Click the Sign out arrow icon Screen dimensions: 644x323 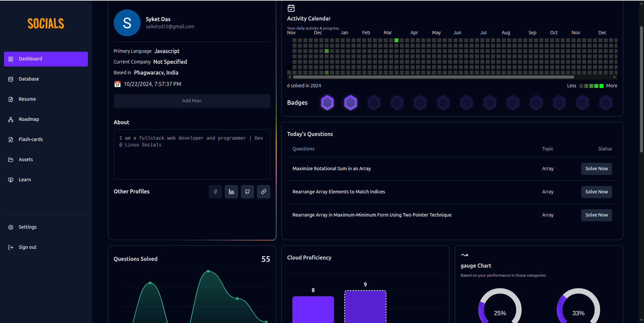11,247
